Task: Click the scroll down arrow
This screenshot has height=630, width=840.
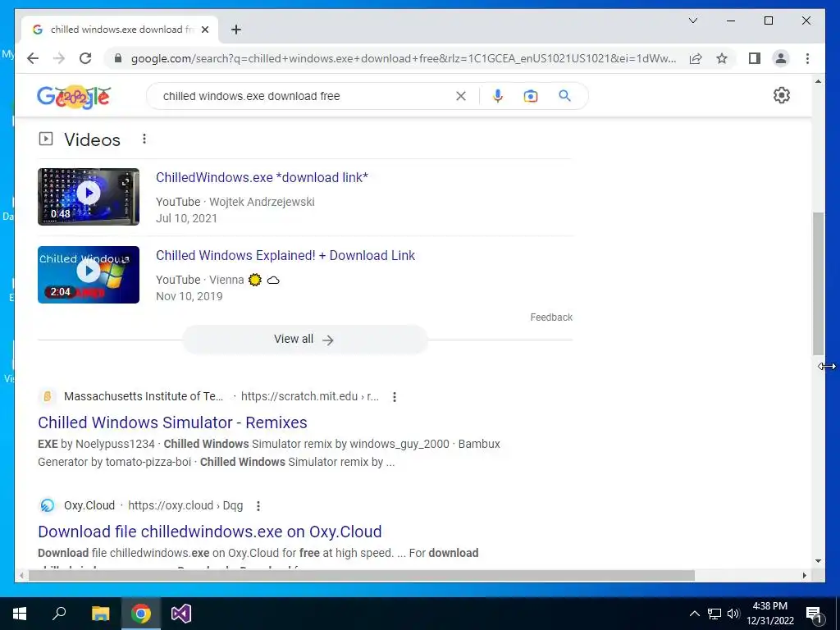Action: (818, 561)
